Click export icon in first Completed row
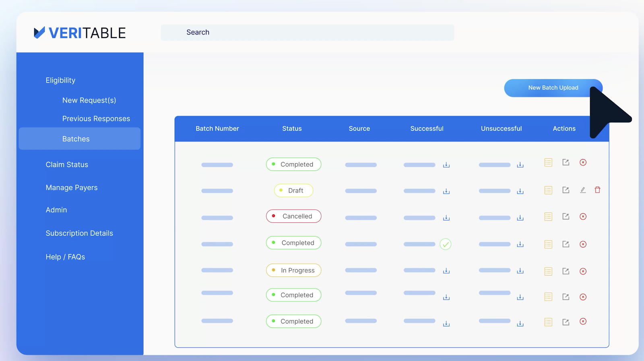 566,162
